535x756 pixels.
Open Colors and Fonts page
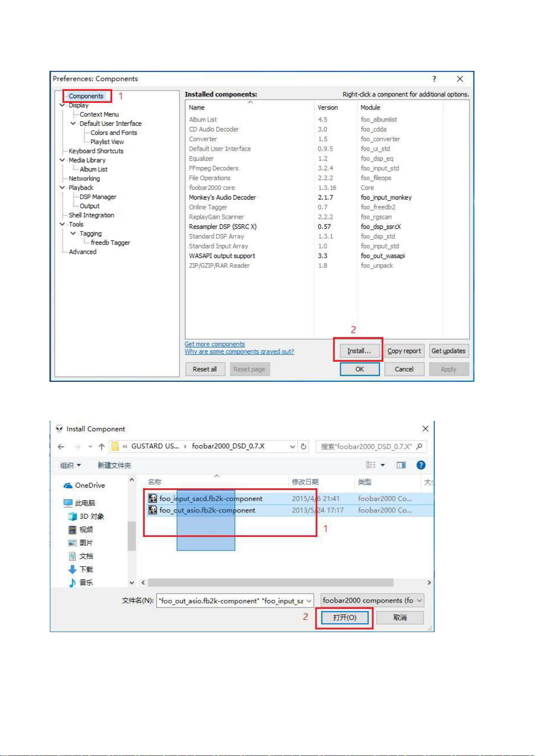coord(114,133)
